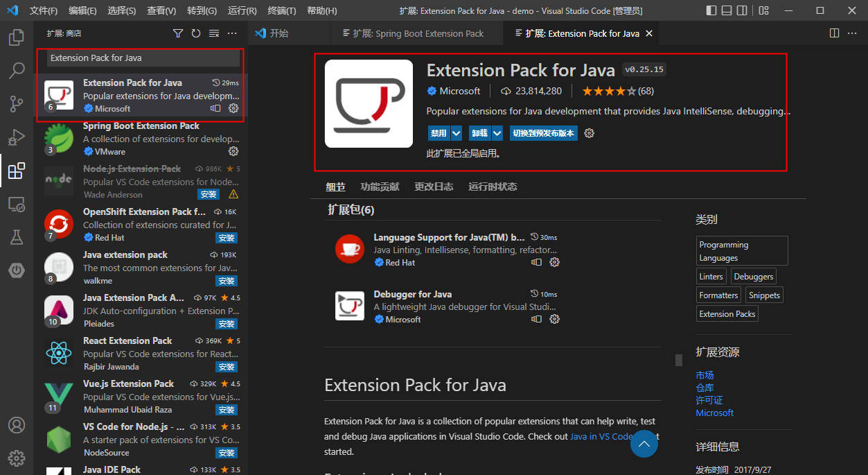Open the 文件(F) menu
868x475 pixels.
point(44,10)
